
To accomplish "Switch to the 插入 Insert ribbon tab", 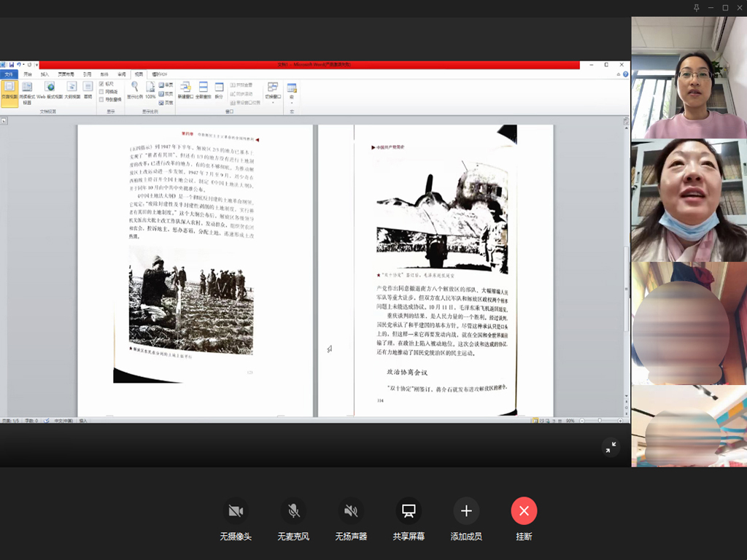I will coord(45,74).
